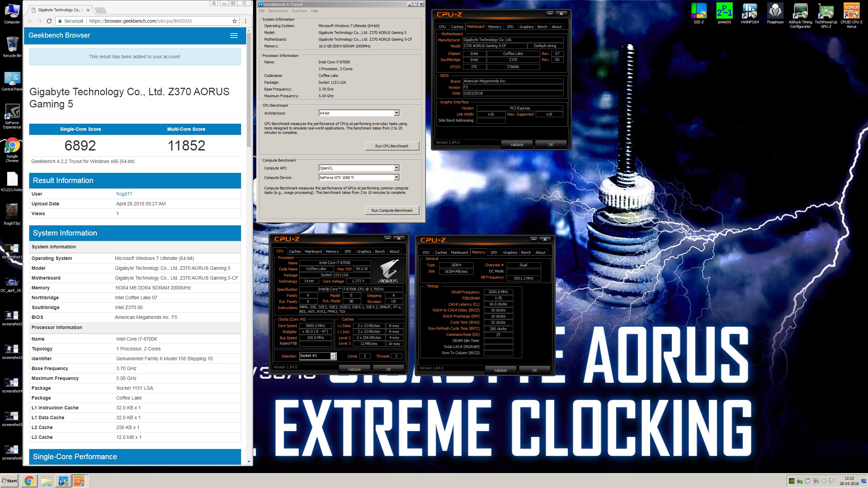Click Run CPU Benchmark button
The width and height of the screenshot is (868, 488).
tap(392, 146)
